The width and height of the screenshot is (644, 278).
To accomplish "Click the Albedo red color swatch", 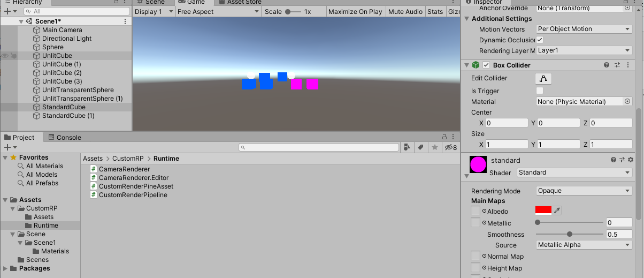I will [543, 211].
